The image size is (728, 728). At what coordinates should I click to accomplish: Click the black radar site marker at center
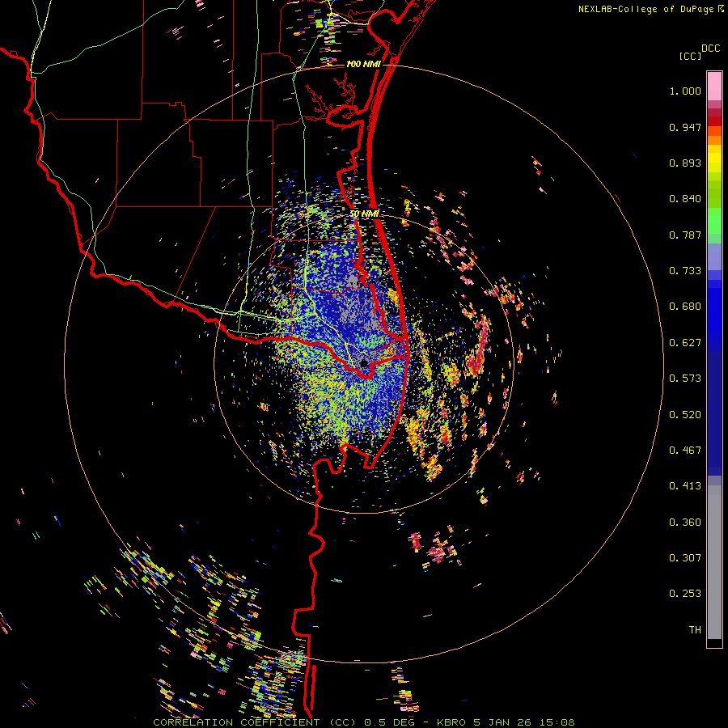363,363
